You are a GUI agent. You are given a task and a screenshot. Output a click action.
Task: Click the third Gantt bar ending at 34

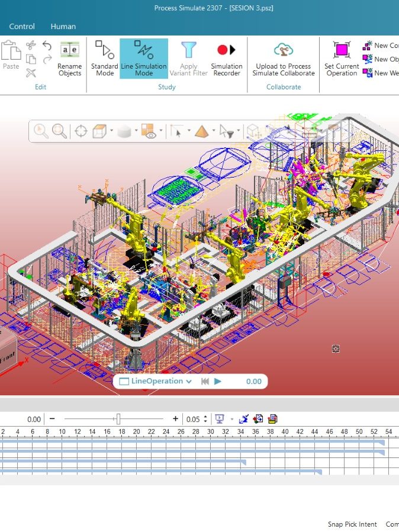pos(123,462)
